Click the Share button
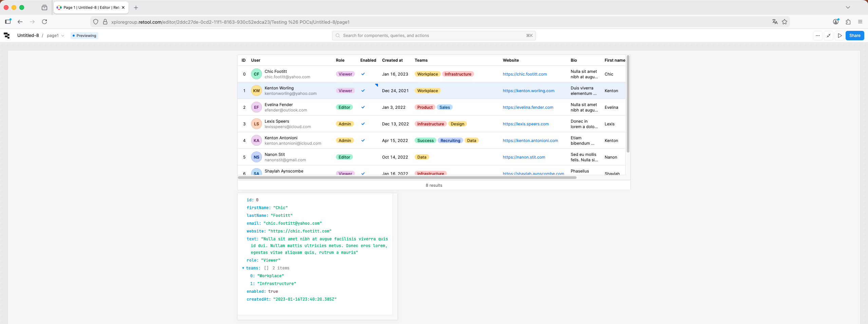The width and height of the screenshot is (868, 324). tap(855, 36)
